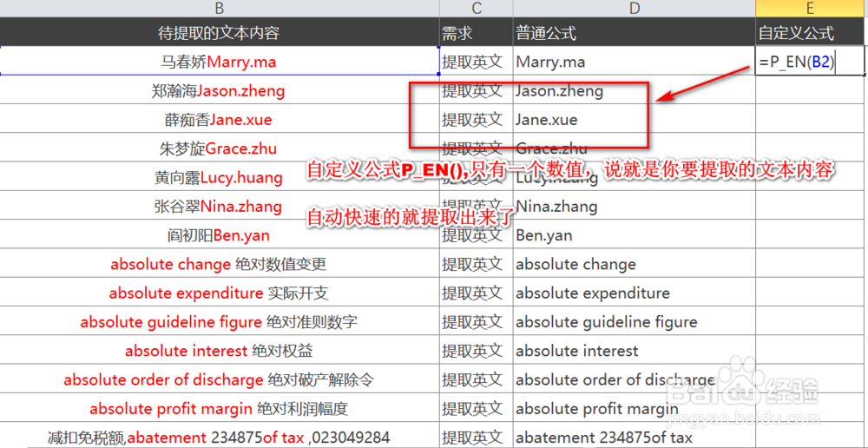Select column E header
868x448 pixels.
pos(812,9)
